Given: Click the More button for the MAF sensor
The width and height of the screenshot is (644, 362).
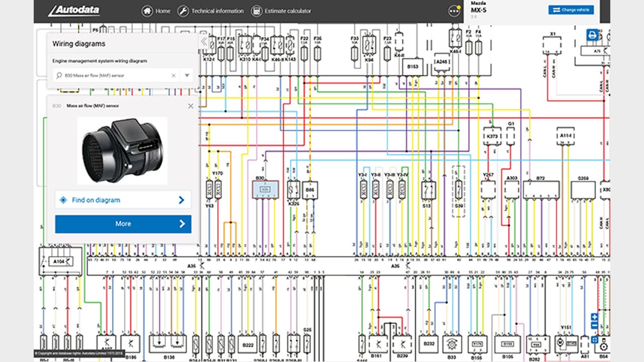Looking at the screenshot, I should click(123, 223).
